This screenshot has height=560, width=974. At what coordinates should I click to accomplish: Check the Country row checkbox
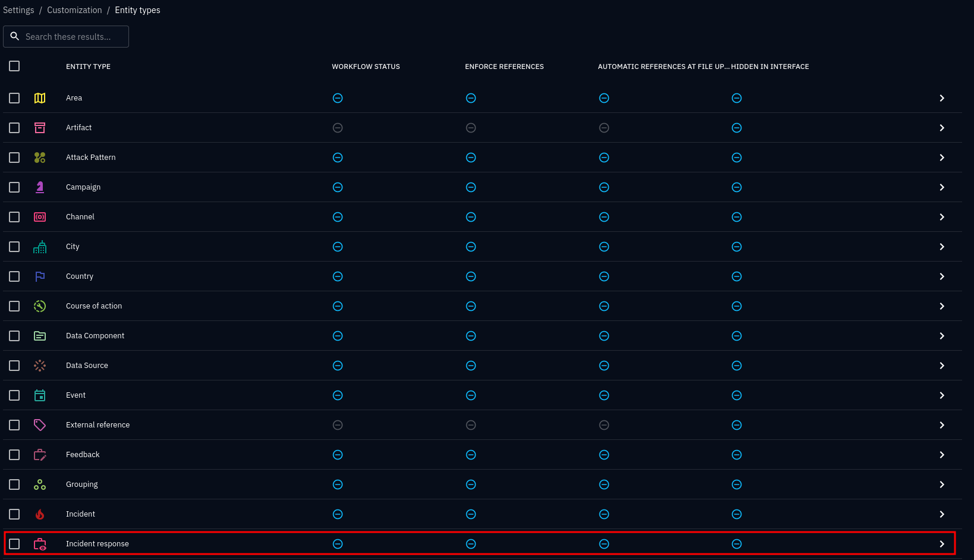coord(14,276)
